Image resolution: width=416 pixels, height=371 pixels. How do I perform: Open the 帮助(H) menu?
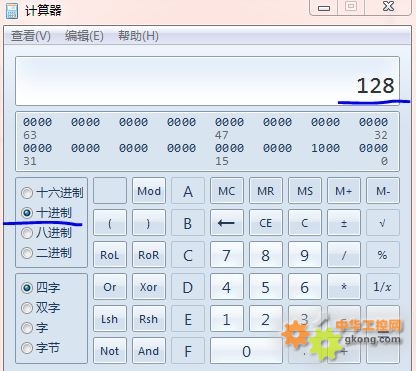click(x=138, y=36)
